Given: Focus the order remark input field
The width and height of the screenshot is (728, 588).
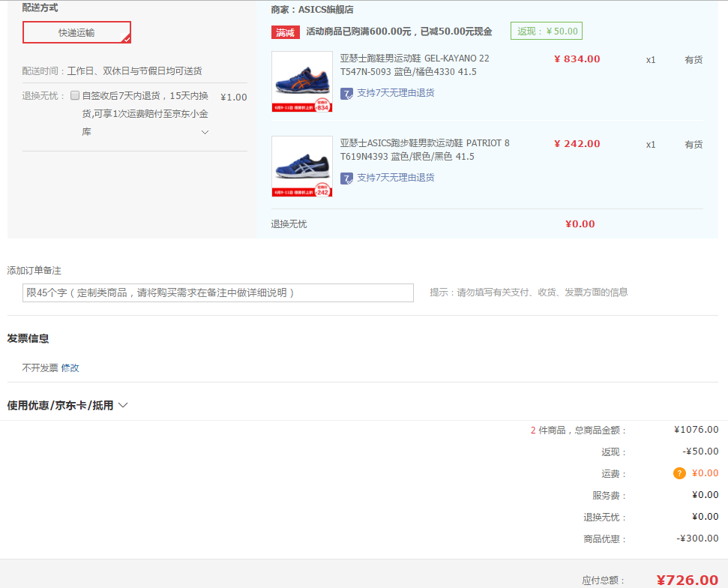Looking at the screenshot, I should pyautogui.click(x=218, y=293).
